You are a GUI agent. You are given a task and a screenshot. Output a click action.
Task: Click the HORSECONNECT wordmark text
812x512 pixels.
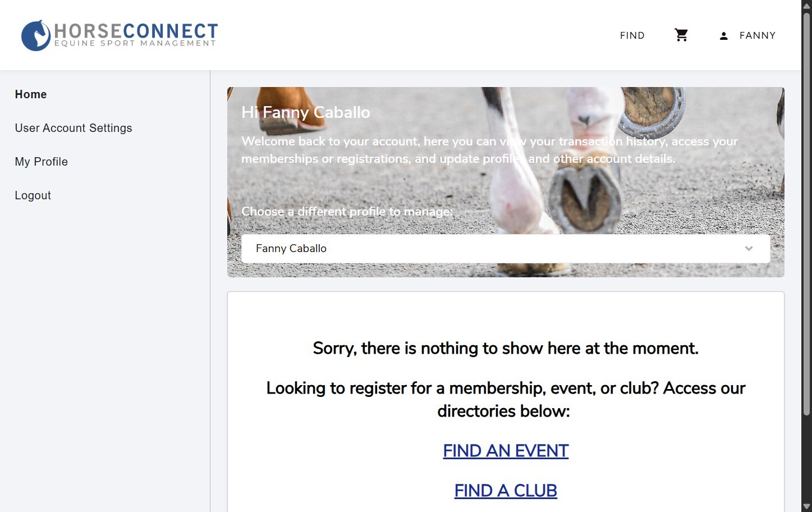pos(136,31)
